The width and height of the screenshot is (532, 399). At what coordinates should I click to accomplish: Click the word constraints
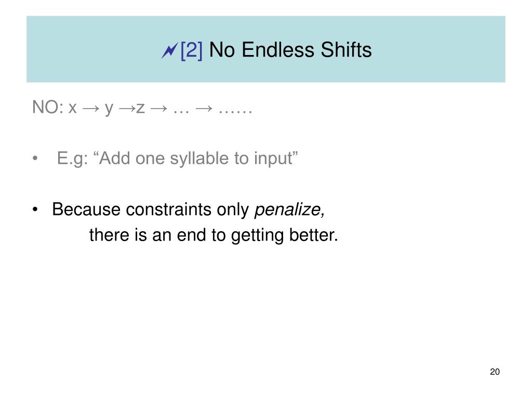169,209
